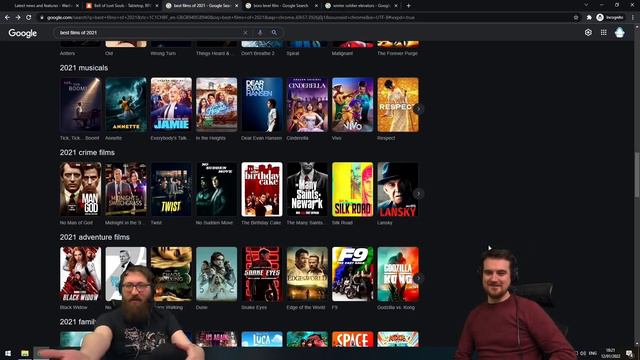This screenshot has width=640, height=360.
Task: Switch to the 'winter soldier elevators' tab
Action: 360,6
